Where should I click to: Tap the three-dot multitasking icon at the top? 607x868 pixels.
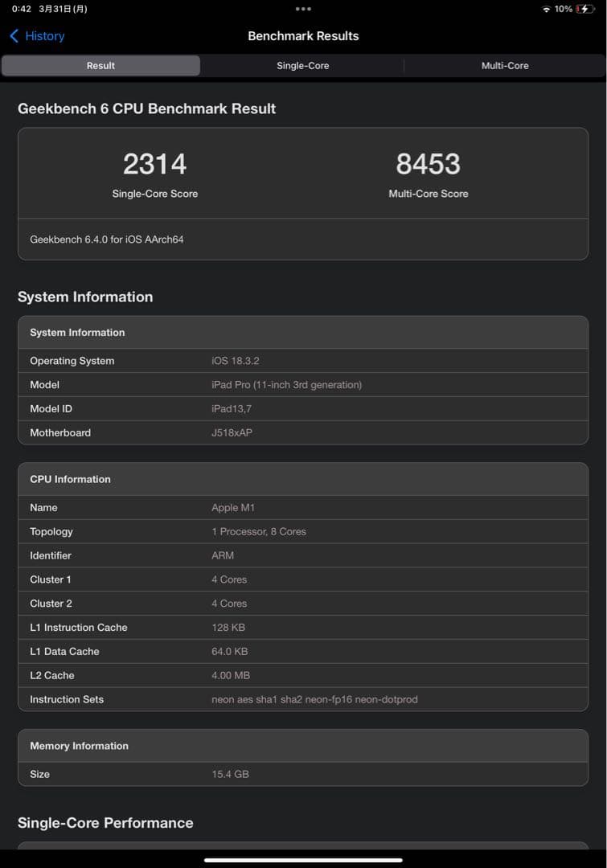(x=303, y=9)
